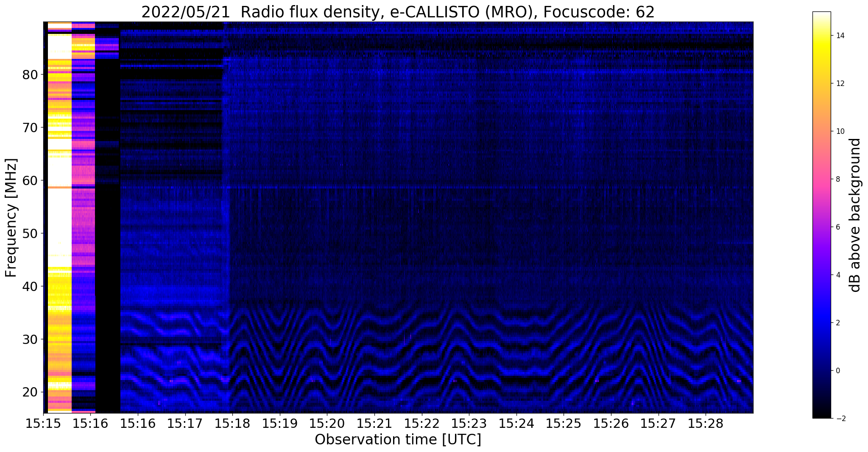Click the 'Observation time [UTC]' axis label
868x452 pixels.
pyautogui.click(x=398, y=439)
